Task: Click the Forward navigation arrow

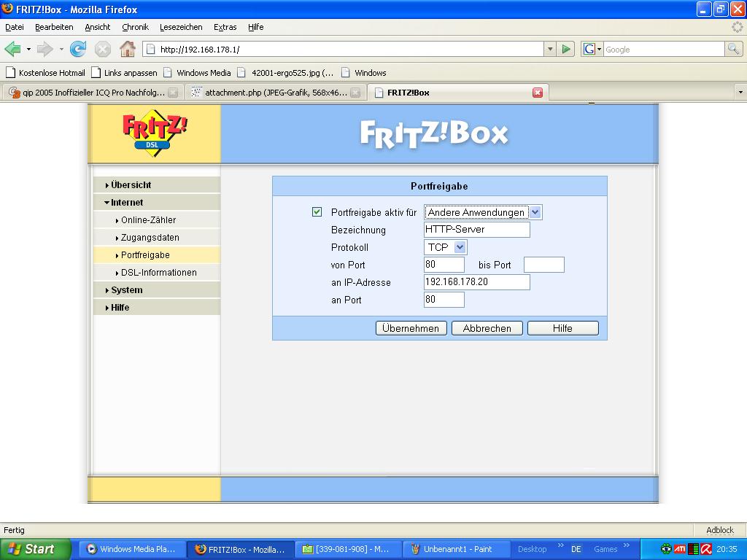Action: 44,49
